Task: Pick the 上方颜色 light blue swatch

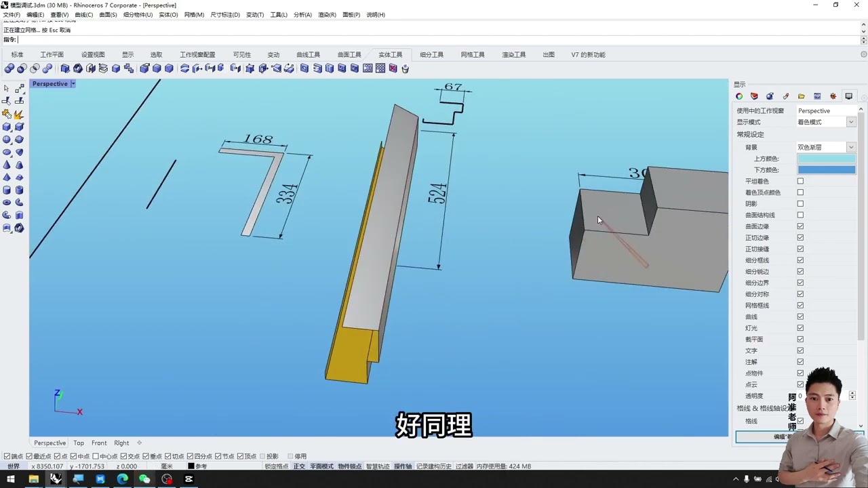Action: coord(826,159)
